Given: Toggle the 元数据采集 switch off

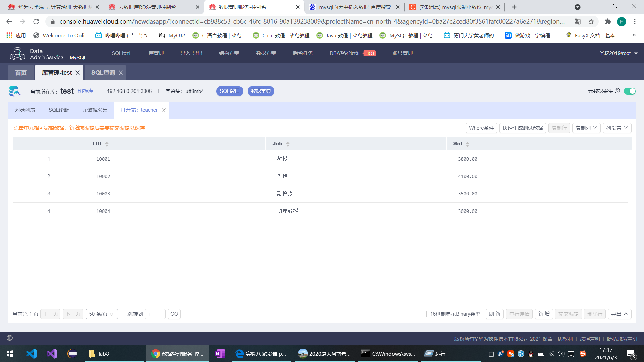Looking at the screenshot, I should coord(630,91).
